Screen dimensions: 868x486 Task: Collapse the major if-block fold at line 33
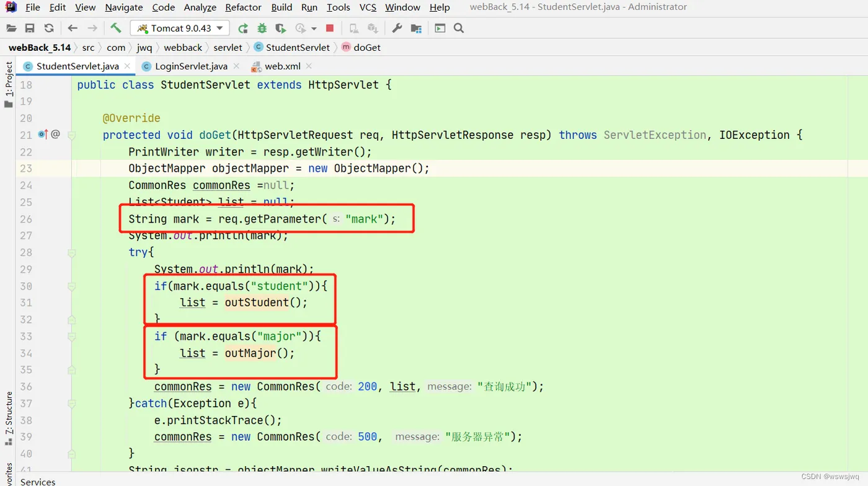71,337
